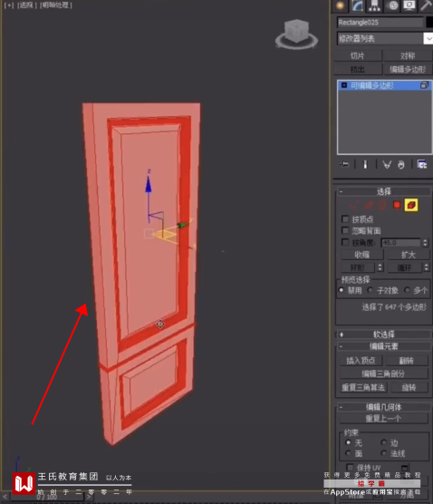
Task: Click the 重复上一个 button
Action: pyautogui.click(x=384, y=419)
